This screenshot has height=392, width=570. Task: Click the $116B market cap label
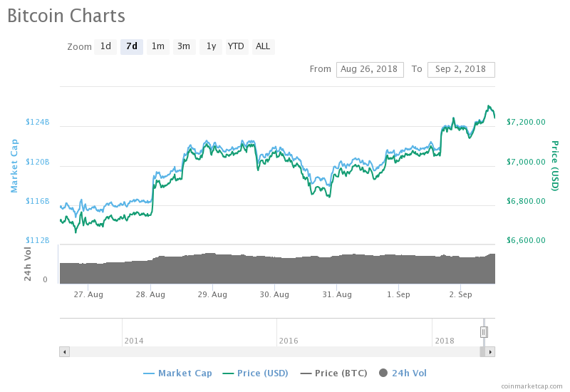coord(38,201)
